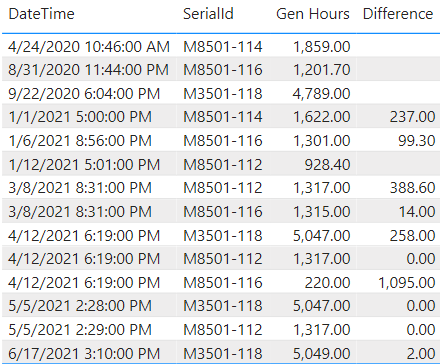Click the Difference value 237.00

[413, 117]
